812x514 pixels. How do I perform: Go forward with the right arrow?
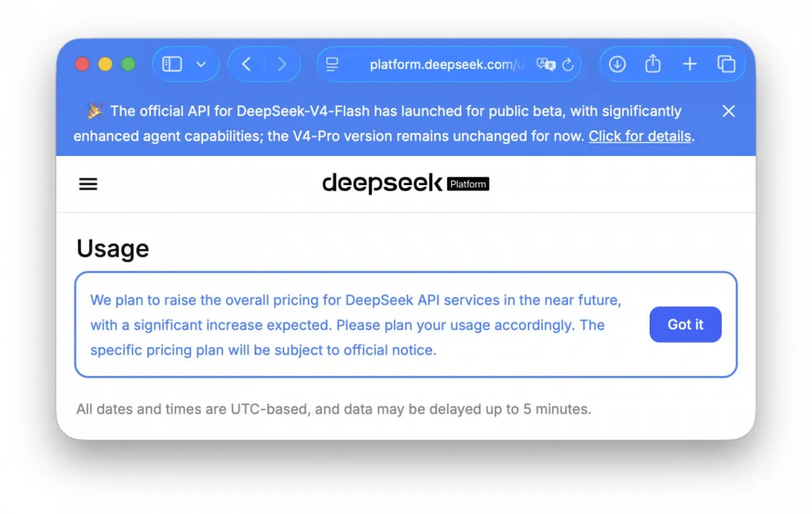click(x=282, y=64)
